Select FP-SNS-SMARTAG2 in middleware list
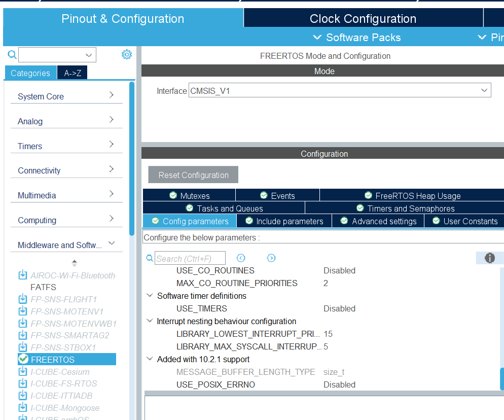Viewport: 504px width, 420px height. point(70,335)
